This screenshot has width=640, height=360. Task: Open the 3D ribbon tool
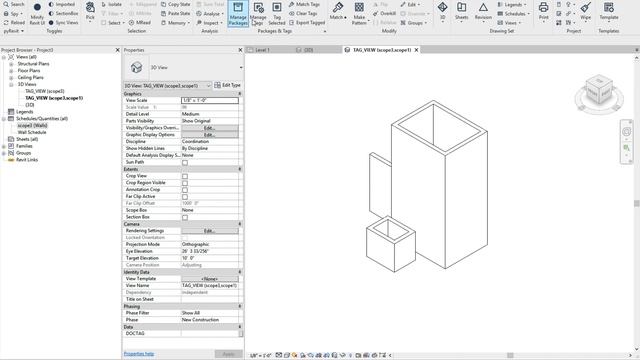[x=442, y=11]
